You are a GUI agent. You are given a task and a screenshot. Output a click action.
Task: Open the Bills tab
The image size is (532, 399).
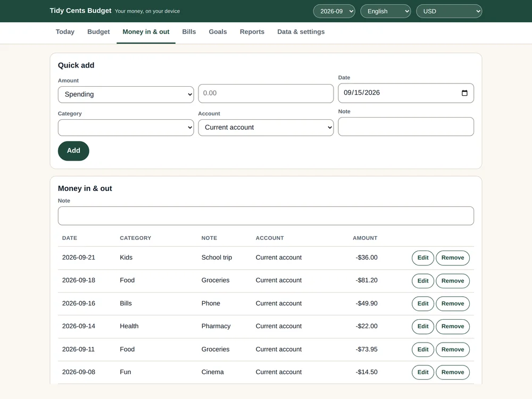pos(189,32)
